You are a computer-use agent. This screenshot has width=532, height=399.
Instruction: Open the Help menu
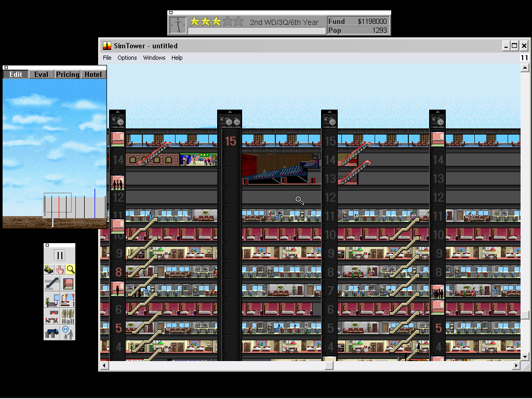point(177,58)
